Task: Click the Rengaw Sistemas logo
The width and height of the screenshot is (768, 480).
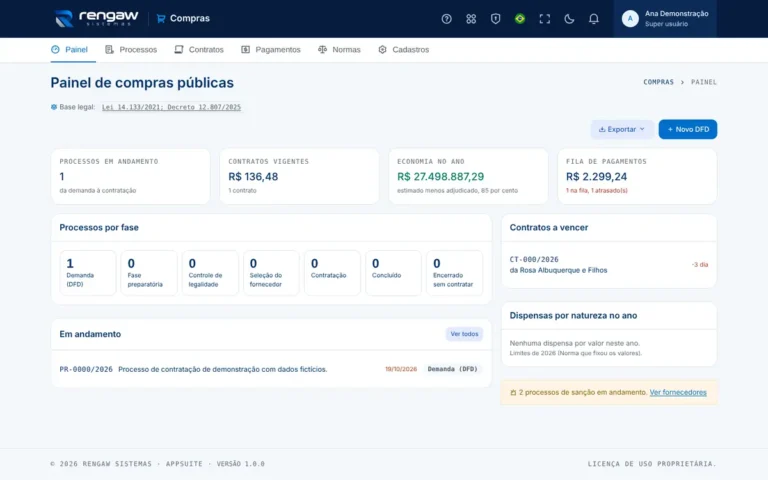Action: click(x=96, y=18)
